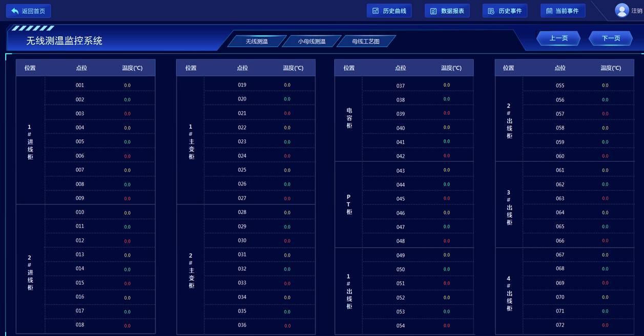Switch to the 无线测温 tab
The image size is (644, 336).
pos(257,41)
